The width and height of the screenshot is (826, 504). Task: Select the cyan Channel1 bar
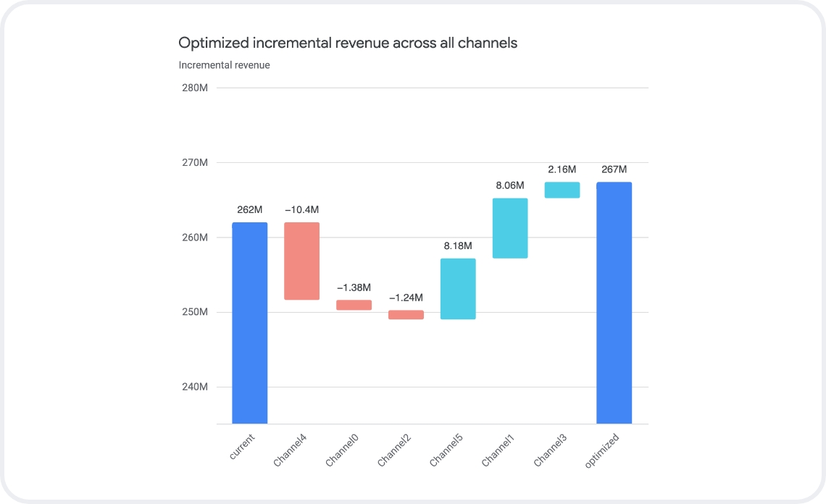510,229
